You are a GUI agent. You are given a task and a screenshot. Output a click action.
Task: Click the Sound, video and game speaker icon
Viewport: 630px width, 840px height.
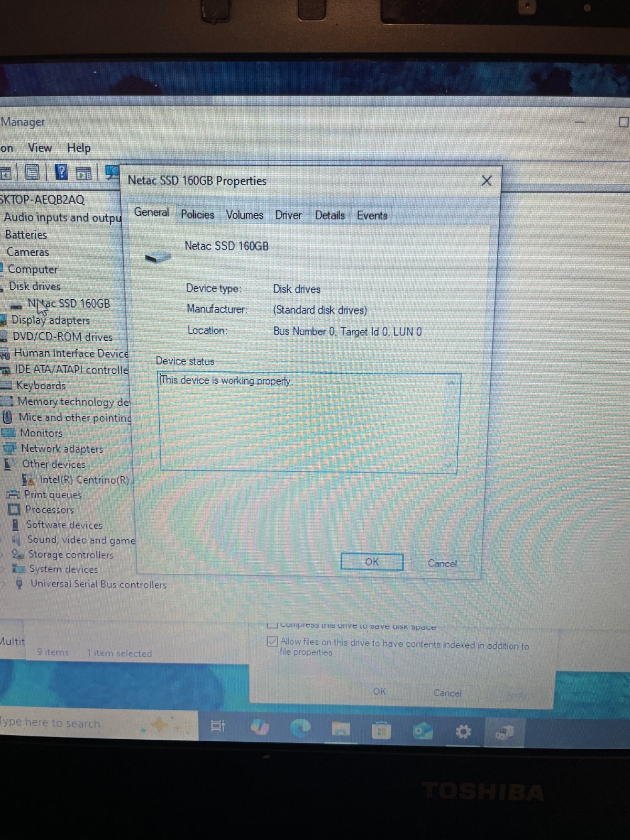[17, 540]
